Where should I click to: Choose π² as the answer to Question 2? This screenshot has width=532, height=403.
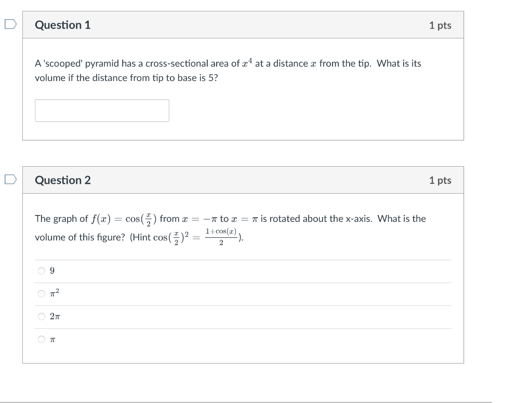pyautogui.click(x=41, y=293)
